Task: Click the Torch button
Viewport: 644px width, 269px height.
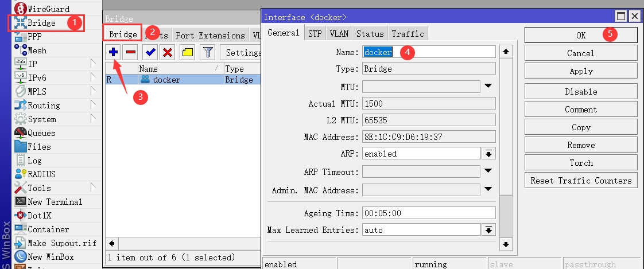Action: (x=581, y=163)
